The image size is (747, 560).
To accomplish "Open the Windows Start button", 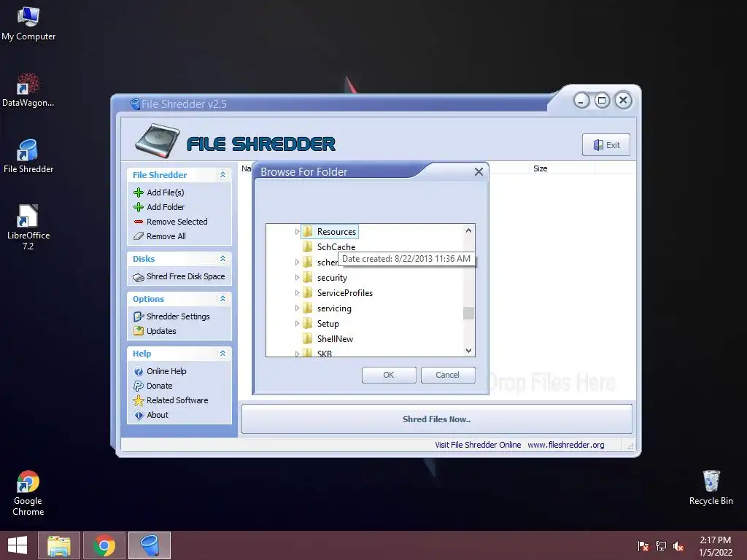I will (18, 545).
